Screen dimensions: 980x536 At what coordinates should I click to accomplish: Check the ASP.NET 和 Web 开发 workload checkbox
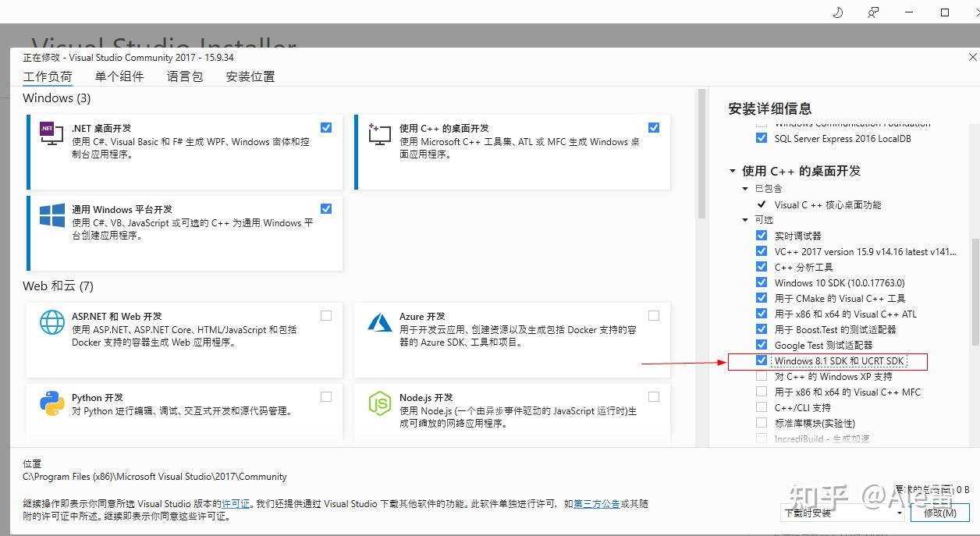coord(326,315)
